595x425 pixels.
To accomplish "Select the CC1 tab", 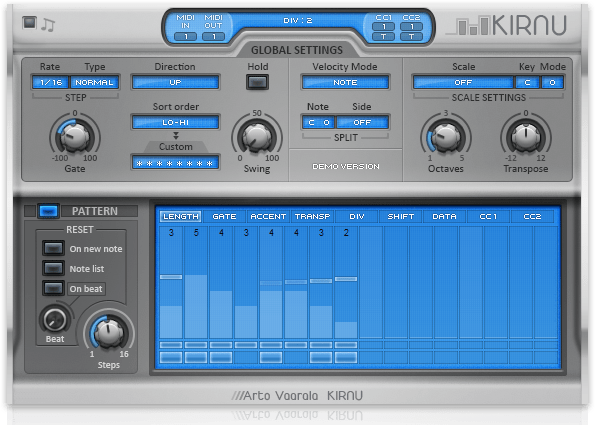I will click(x=488, y=216).
